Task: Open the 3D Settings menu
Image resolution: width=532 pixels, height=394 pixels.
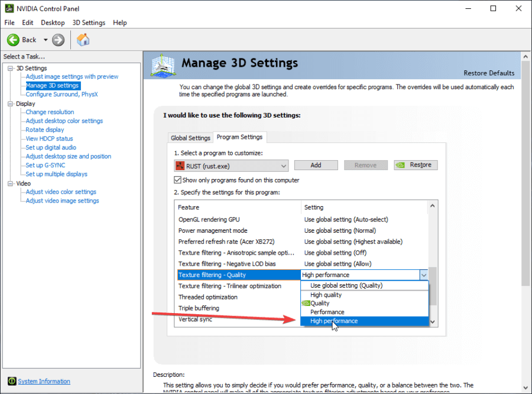Action: pos(89,22)
